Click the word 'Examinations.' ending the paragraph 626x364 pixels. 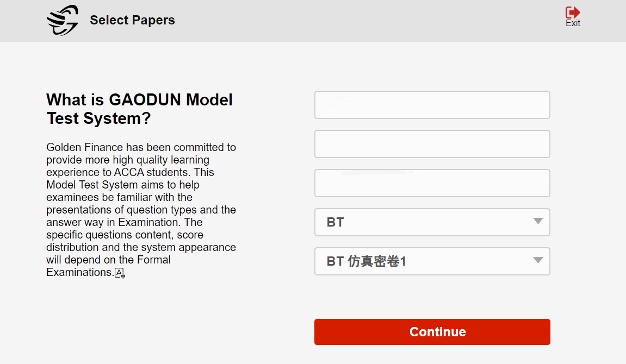80,272
